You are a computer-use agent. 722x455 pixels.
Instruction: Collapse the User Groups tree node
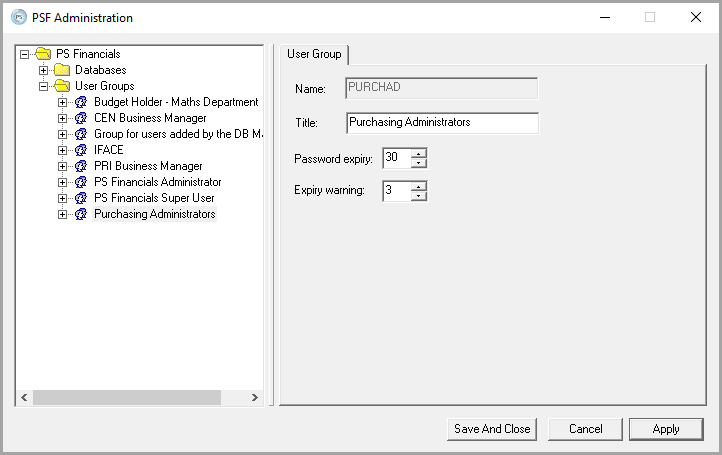(x=44, y=86)
